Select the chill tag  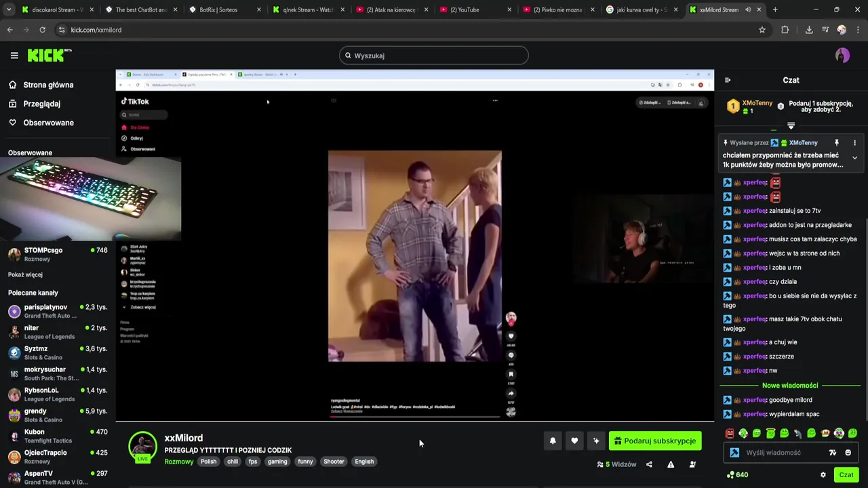233,462
